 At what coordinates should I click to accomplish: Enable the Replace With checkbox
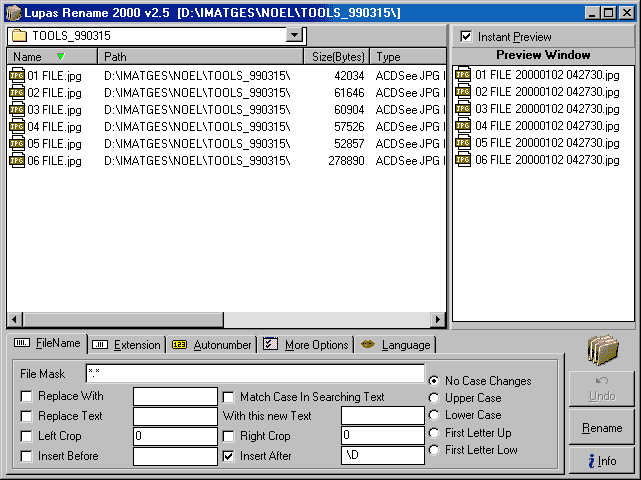pos(26,396)
